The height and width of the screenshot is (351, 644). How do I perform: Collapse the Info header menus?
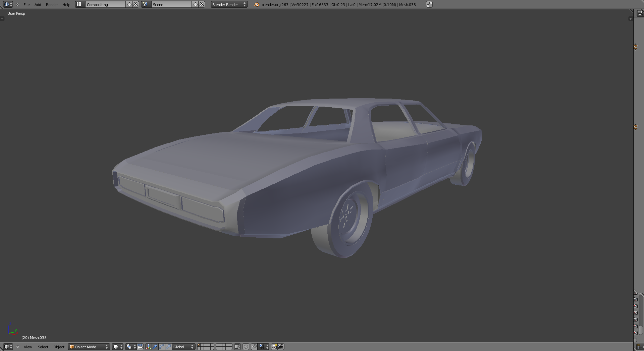[17, 4]
